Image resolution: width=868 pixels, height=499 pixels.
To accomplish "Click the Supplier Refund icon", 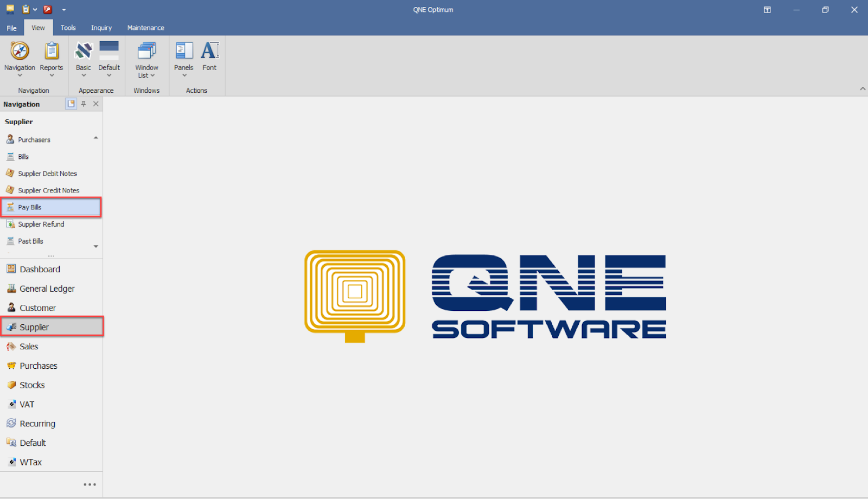I will pyautogui.click(x=10, y=224).
